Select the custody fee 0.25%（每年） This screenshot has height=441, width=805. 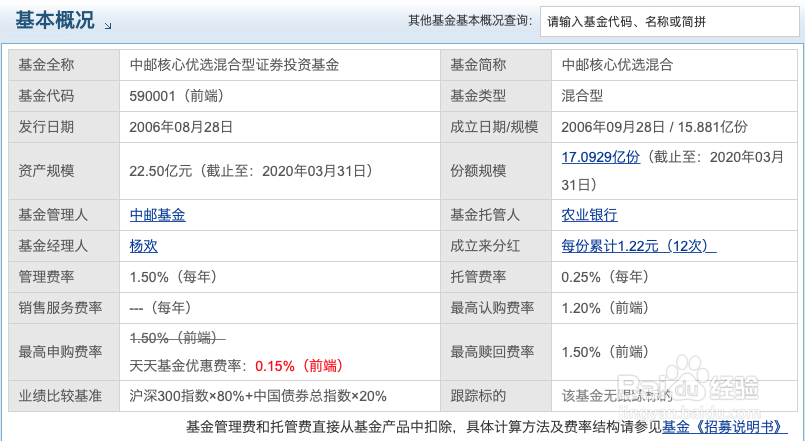point(606,277)
